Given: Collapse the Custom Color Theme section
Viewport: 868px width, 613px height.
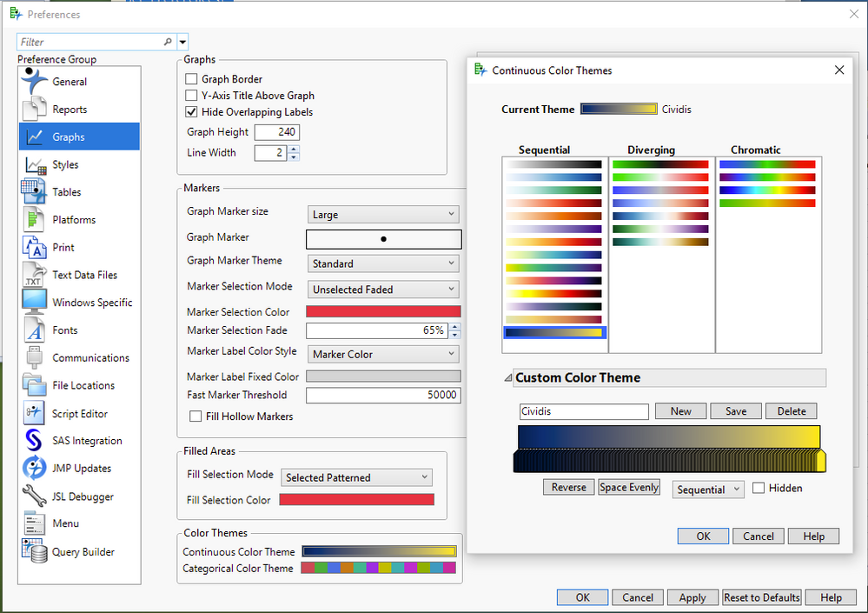Looking at the screenshot, I should click(x=507, y=378).
